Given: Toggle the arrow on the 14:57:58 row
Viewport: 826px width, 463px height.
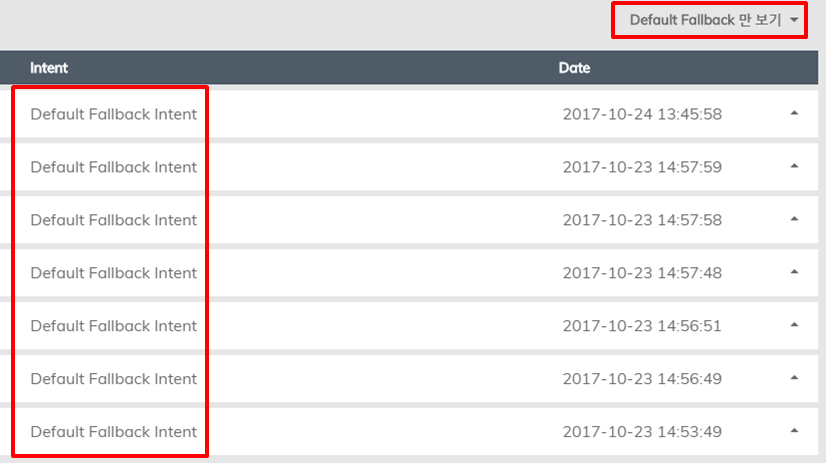Looking at the screenshot, I should [794, 219].
